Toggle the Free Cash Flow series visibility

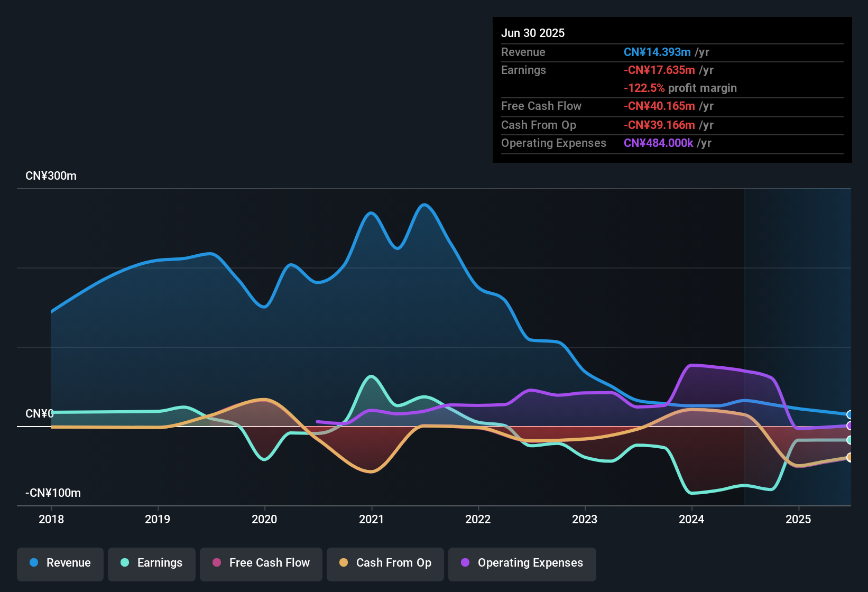pos(261,563)
